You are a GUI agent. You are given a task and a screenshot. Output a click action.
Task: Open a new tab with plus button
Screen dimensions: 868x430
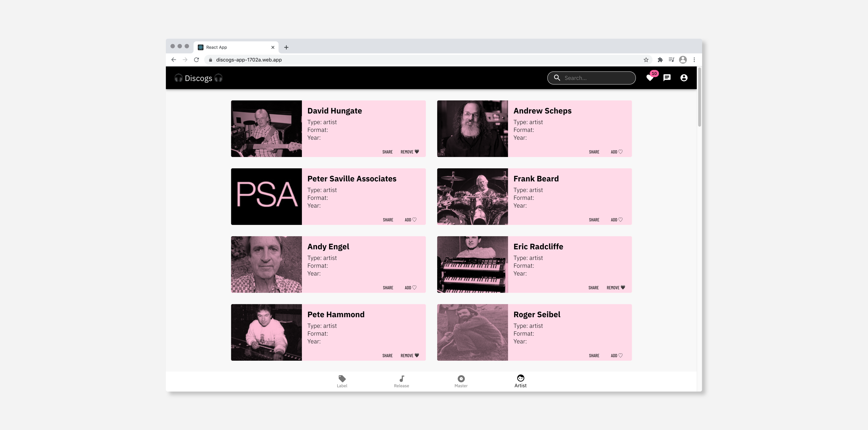286,47
